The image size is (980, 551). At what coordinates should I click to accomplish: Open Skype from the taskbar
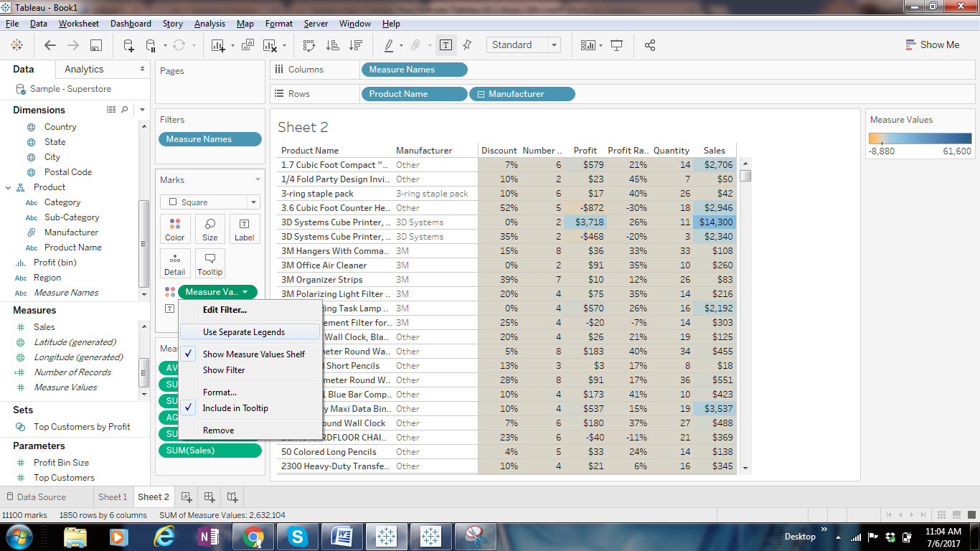296,537
